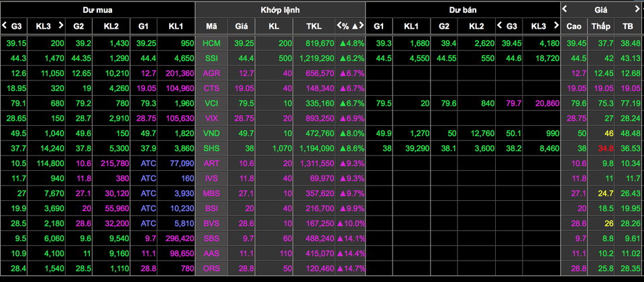Click ▲8.6% change in the SHS row
Screen dimensions: 644x282
pyautogui.click(x=352, y=149)
